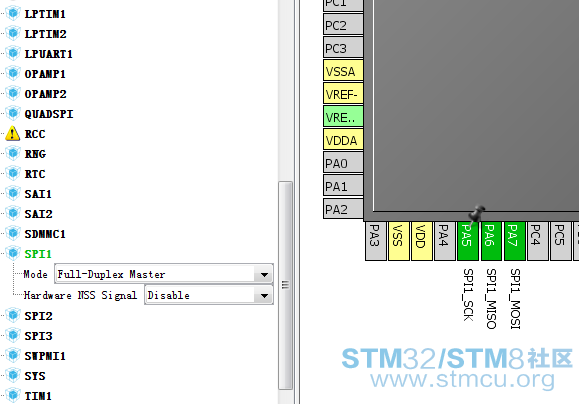Select QUADSPI in the peripheral tree

(x=49, y=114)
